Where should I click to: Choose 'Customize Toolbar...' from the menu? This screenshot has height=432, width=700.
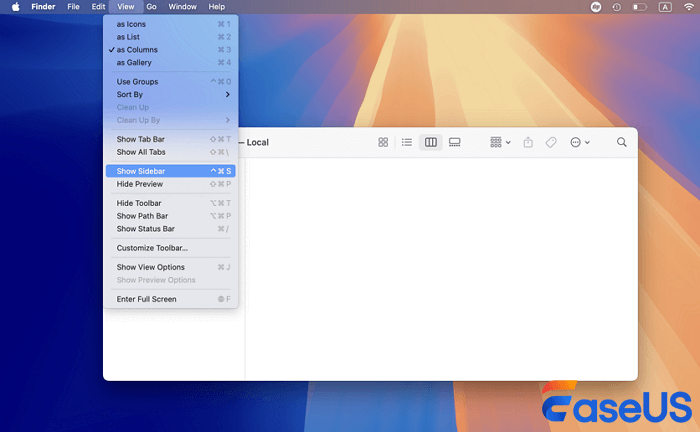pos(152,248)
